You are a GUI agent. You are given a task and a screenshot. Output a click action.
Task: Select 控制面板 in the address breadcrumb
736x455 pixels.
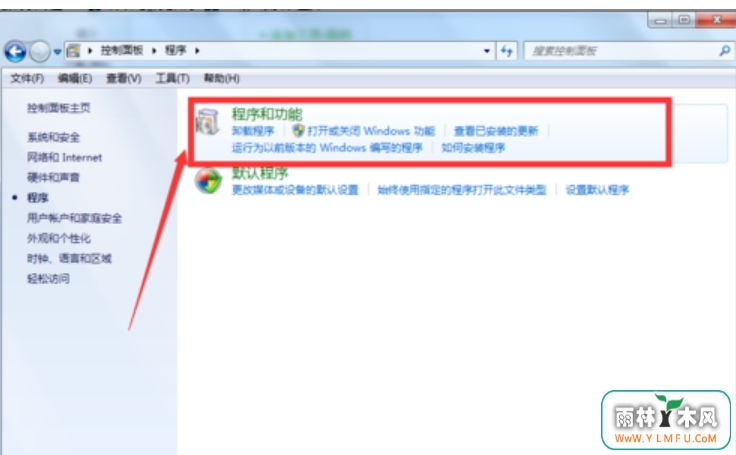click(122, 50)
